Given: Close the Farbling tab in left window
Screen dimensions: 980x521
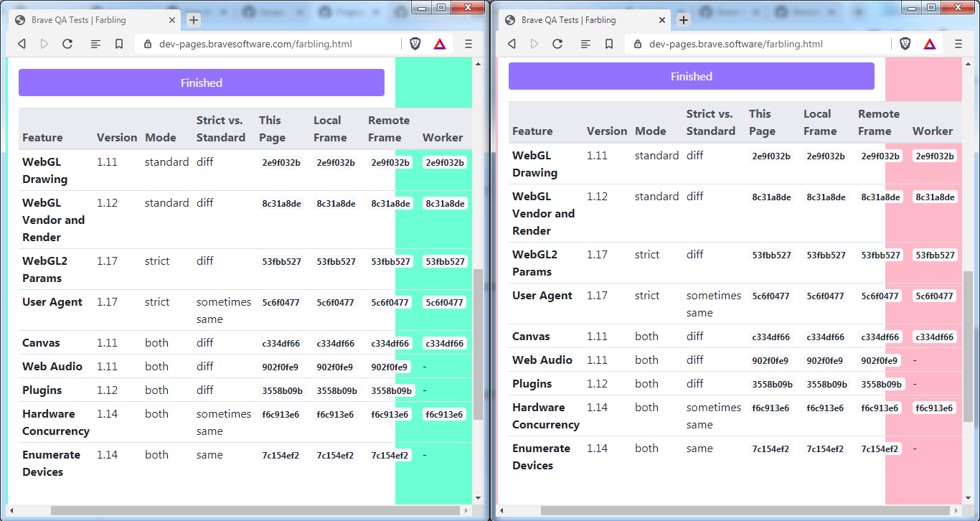Looking at the screenshot, I should click(x=172, y=20).
